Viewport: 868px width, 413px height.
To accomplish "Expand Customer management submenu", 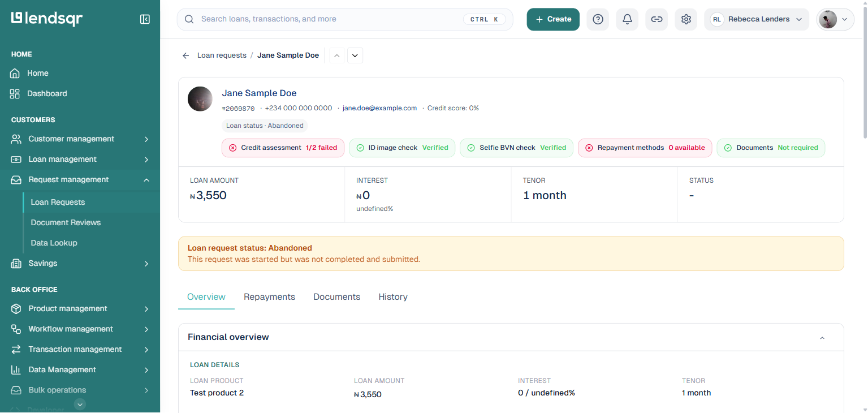I will point(146,139).
